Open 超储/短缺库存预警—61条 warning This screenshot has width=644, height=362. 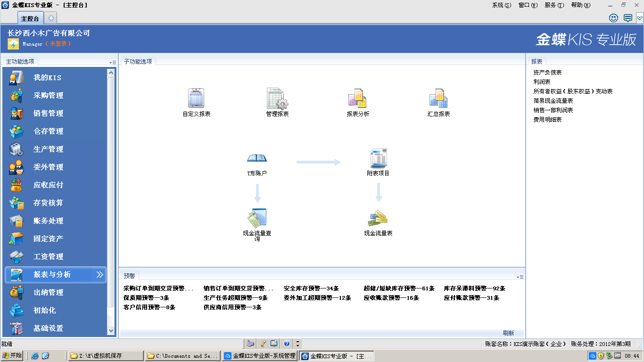coord(399,288)
